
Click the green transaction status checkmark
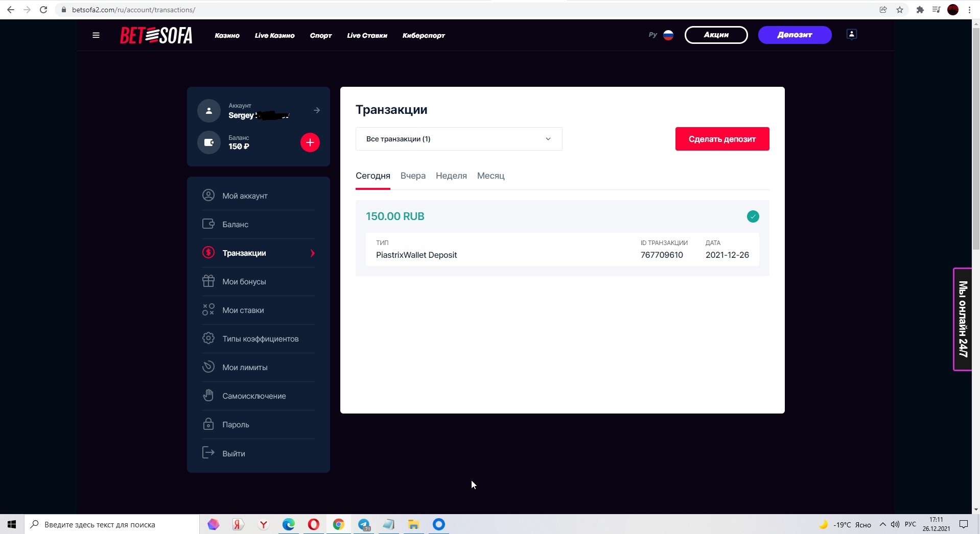coord(753,216)
